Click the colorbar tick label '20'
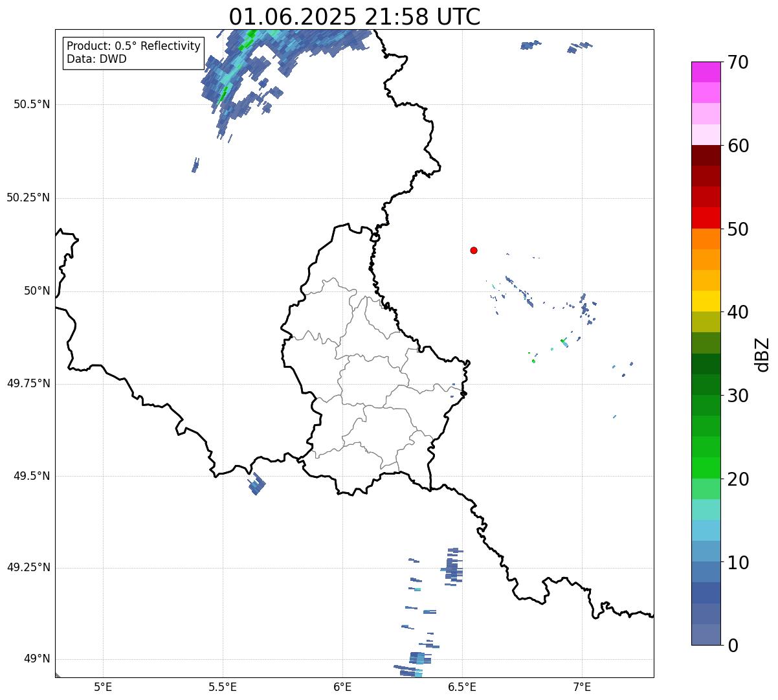 (739, 479)
